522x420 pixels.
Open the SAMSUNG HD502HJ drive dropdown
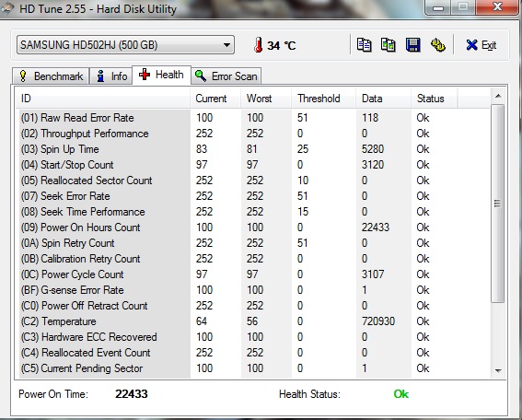[x=125, y=45]
